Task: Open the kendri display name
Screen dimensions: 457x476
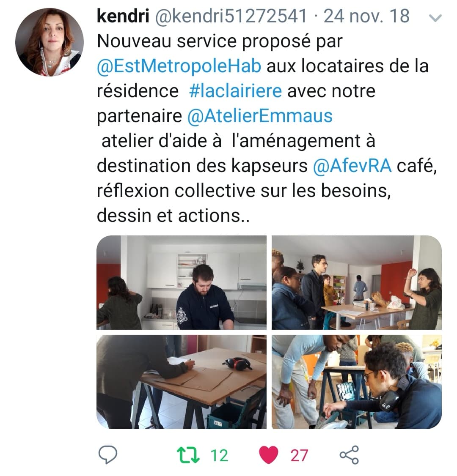Action: click(x=123, y=16)
